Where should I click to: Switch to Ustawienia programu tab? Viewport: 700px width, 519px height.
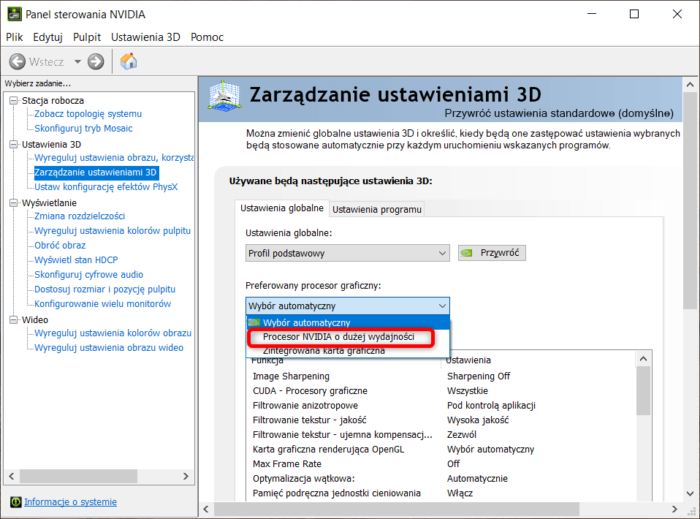(377, 210)
